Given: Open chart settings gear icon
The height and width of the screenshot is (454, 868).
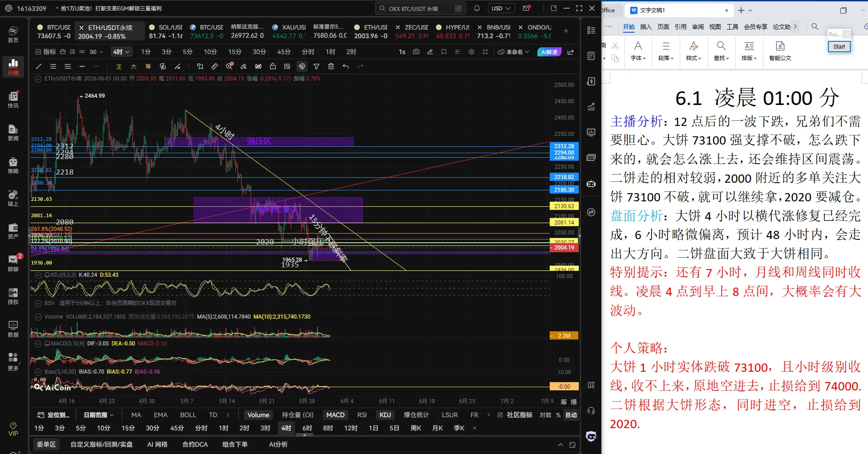Looking at the screenshot, I should (472, 52).
